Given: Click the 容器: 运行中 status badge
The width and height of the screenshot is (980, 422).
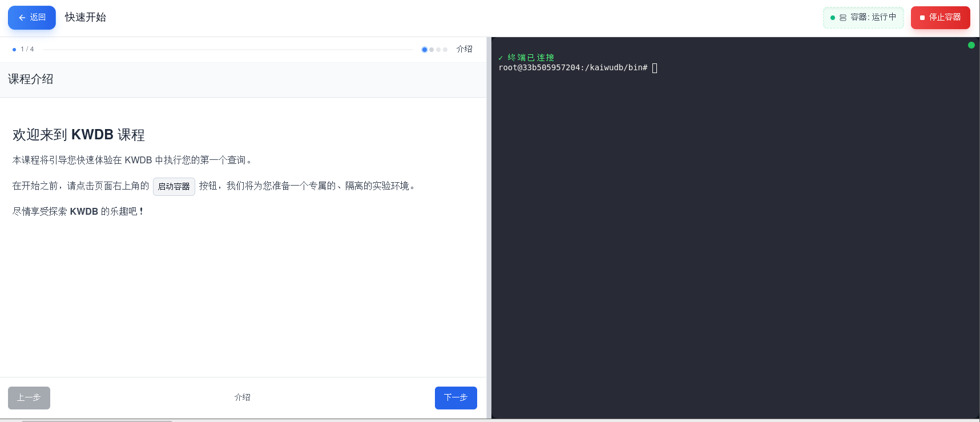Looking at the screenshot, I should pos(864,18).
